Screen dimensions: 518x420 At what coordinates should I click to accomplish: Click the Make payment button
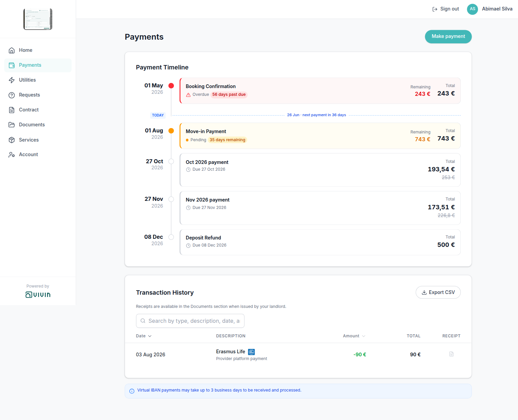point(448,37)
